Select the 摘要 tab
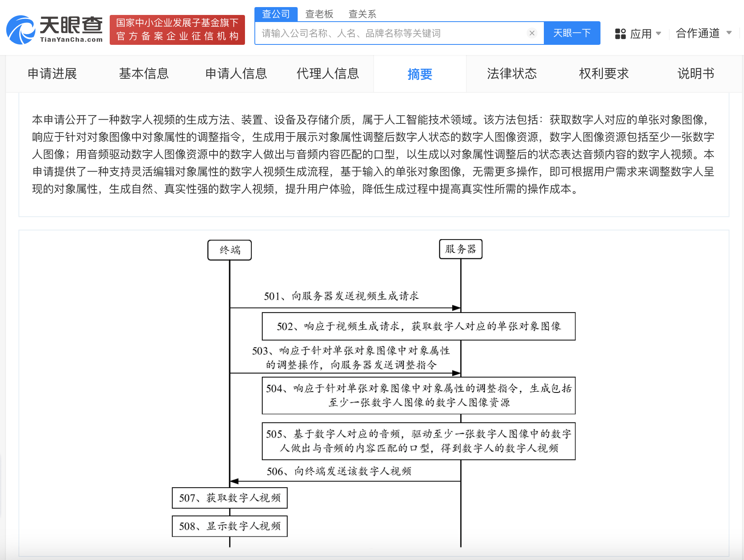Viewport: 744px width, 560px height. pyautogui.click(x=420, y=74)
